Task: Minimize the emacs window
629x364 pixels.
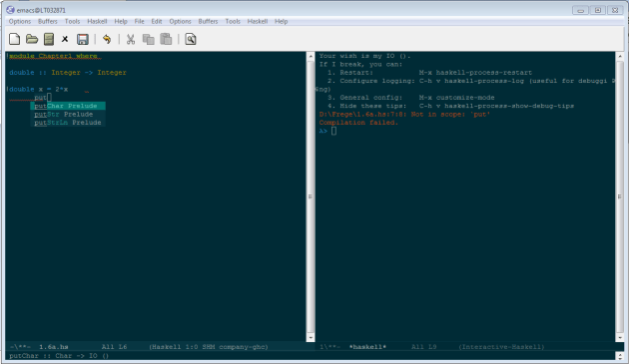Action: pyautogui.click(x=580, y=10)
